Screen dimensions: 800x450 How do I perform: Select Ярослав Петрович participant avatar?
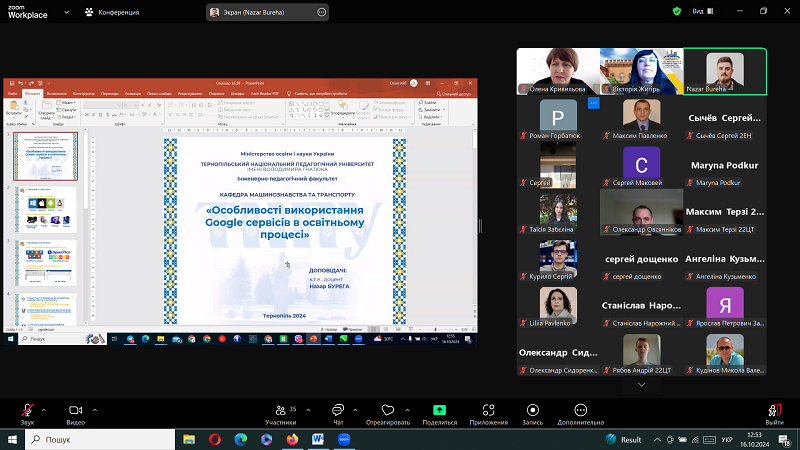725,304
